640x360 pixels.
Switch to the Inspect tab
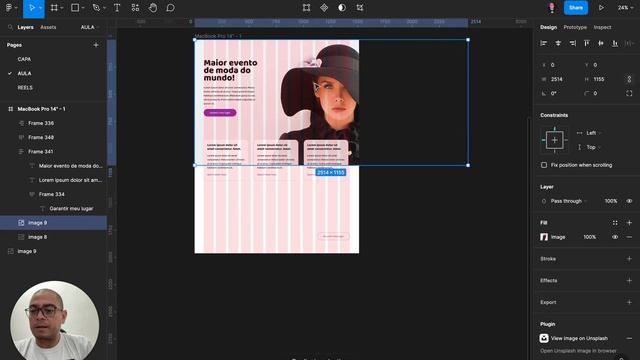click(x=602, y=27)
